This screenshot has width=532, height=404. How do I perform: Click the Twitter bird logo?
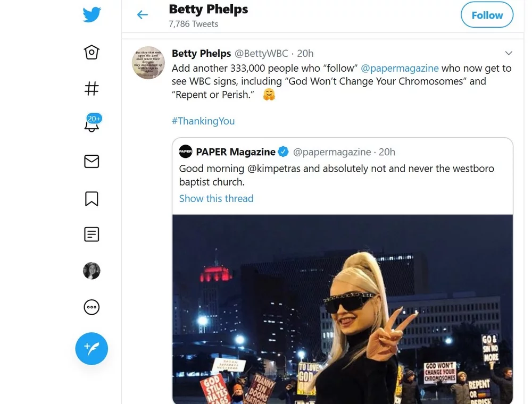92,15
